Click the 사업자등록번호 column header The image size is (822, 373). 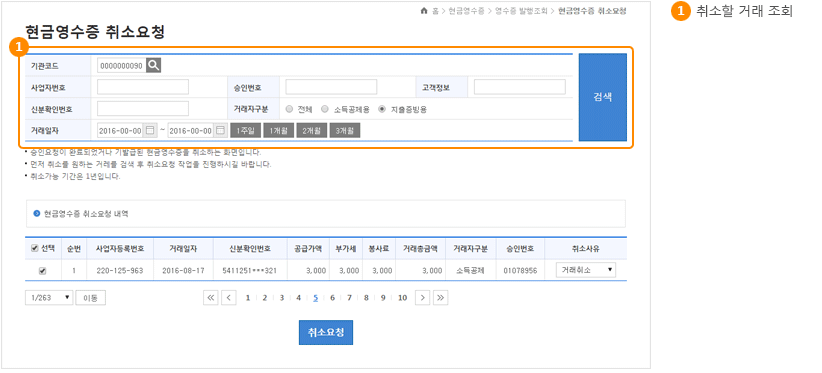pos(120,249)
